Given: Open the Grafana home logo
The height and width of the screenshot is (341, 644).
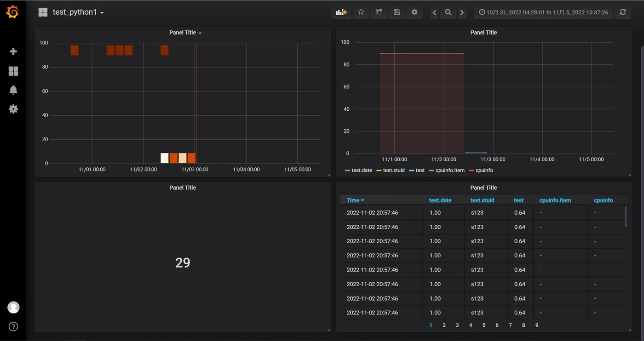Looking at the screenshot, I should [x=13, y=12].
